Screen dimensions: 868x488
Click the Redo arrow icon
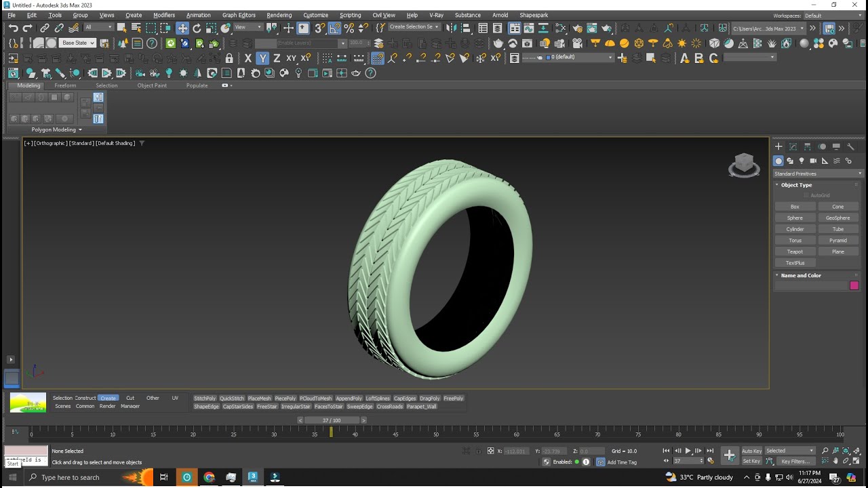[28, 28]
